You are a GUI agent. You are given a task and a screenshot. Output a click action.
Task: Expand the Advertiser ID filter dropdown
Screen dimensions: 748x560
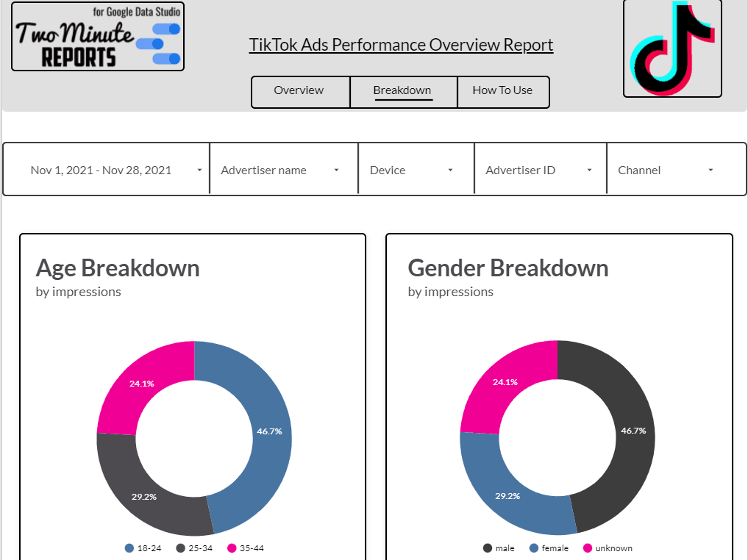pos(541,169)
